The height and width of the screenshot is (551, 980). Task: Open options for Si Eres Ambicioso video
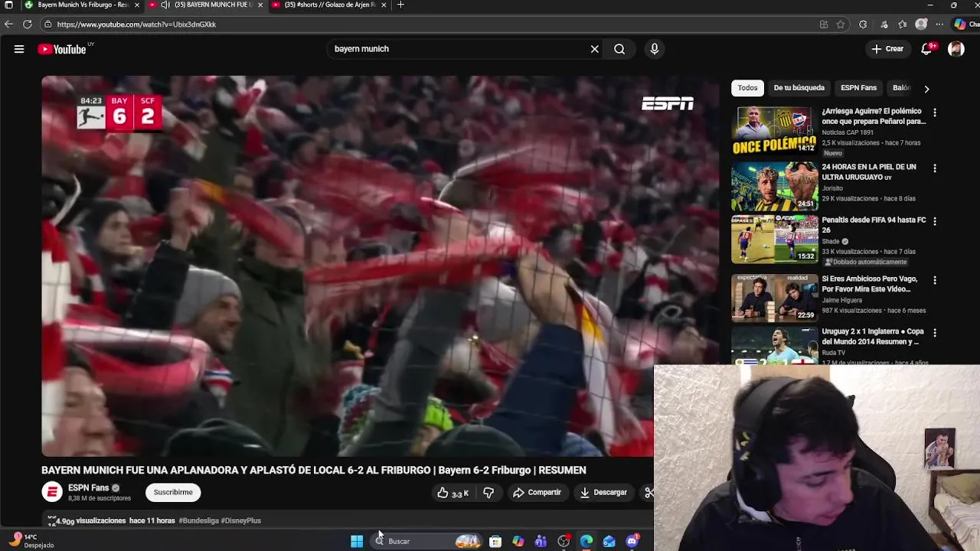point(934,281)
